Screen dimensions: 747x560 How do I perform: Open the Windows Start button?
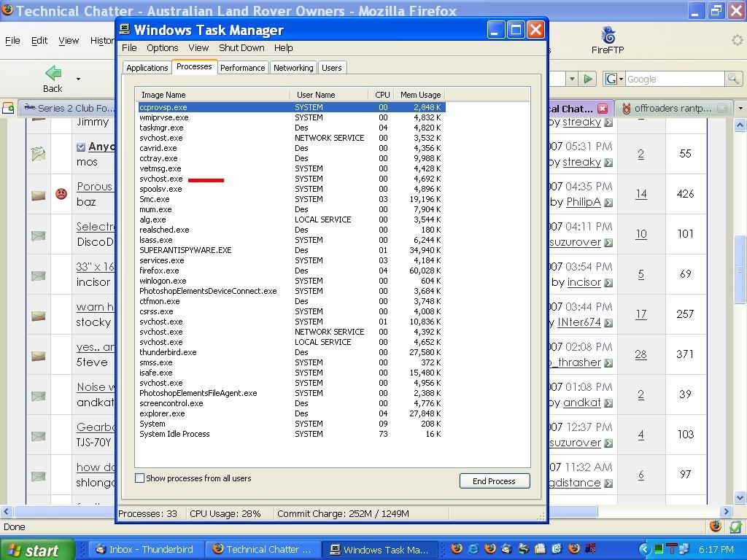point(37,550)
